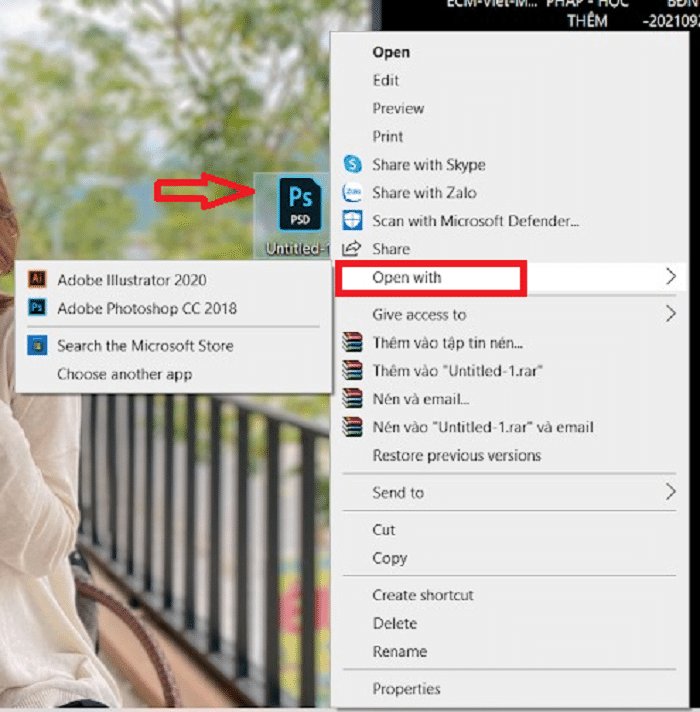Select Open from the context menu

pyautogui.click(x=391, y=52)
